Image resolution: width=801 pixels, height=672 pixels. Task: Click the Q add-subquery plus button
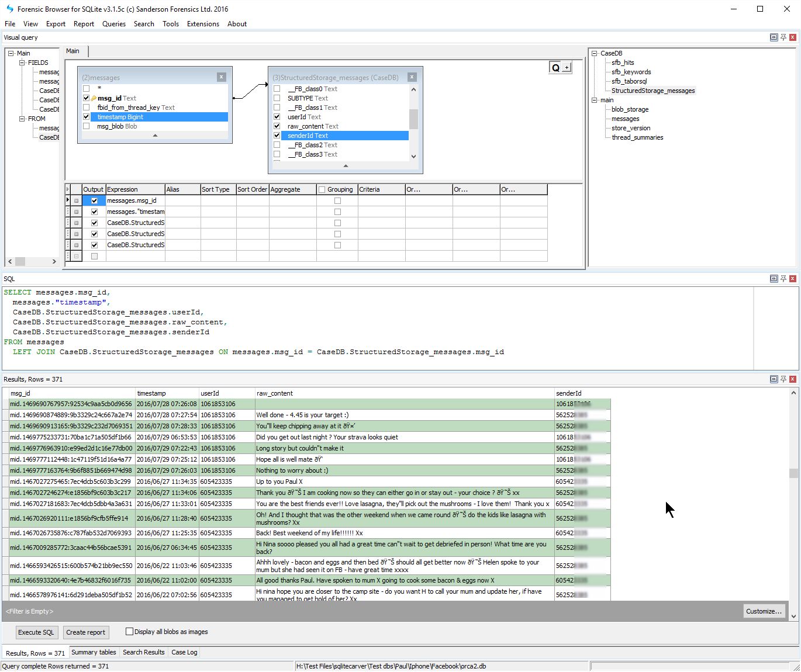[566, 68]
